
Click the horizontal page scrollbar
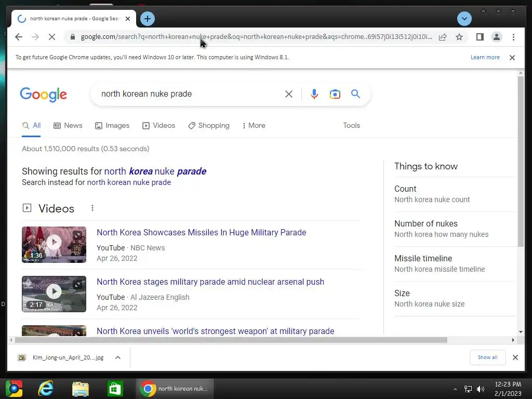231,340
